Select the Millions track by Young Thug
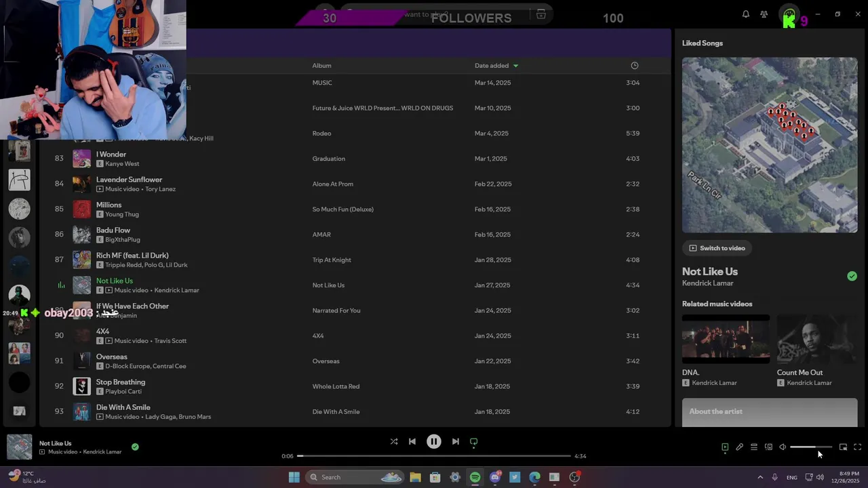Viewport: 868px width, 488px height. (x=355, y=209)
